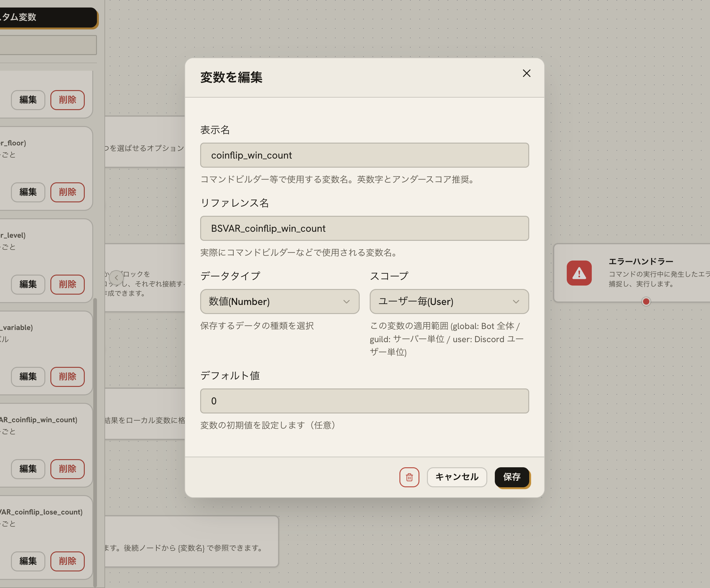Image resolution: width=710 pixels, height=588 pixels.
Task: Click the red warning エラーハンドラー icon
Action: (x=579, y=273)
